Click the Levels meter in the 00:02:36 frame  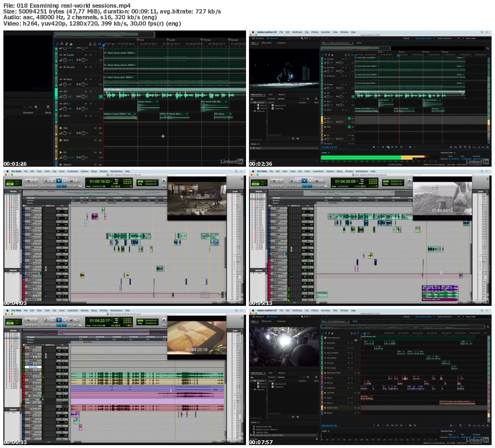tap(378, 157)
